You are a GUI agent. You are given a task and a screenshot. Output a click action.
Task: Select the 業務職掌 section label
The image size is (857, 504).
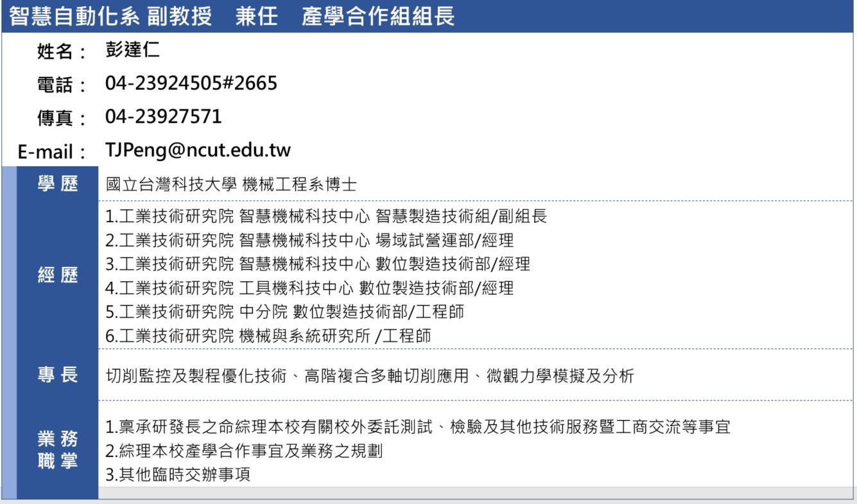click(57, 450)
